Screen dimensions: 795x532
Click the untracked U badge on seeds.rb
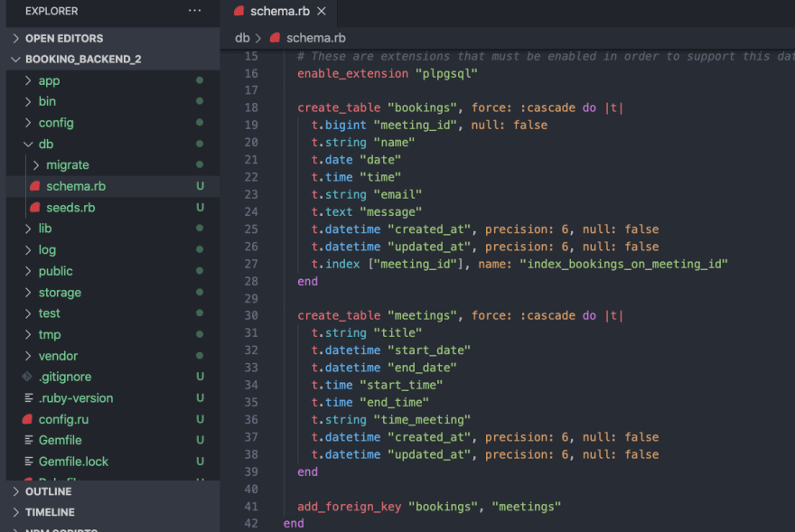click(201, 208)
